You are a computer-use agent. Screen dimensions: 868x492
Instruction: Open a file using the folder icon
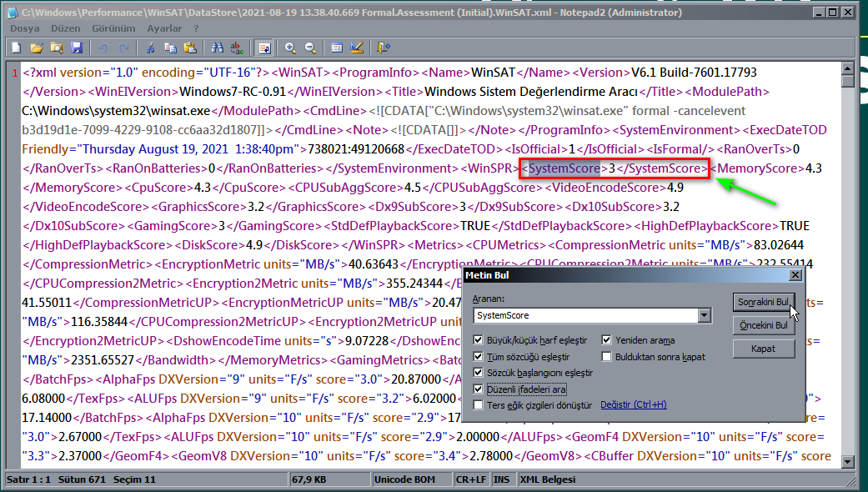coord(37,48)
